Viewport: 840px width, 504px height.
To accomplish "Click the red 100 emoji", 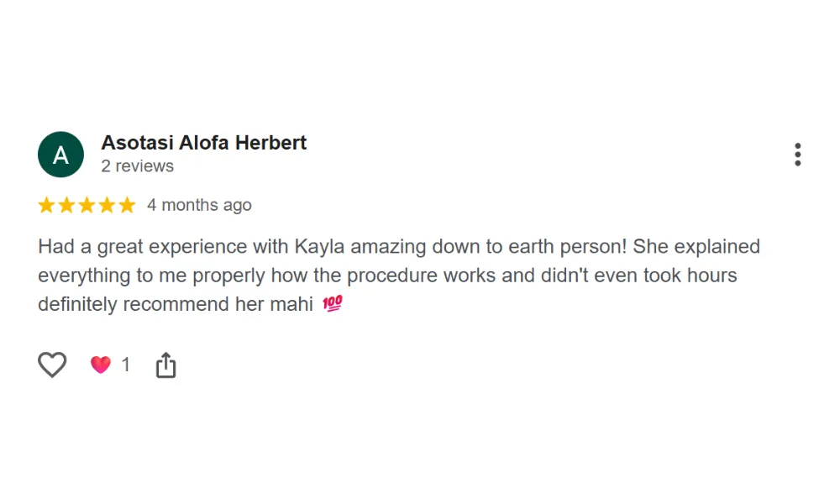I will click(333, 304).
